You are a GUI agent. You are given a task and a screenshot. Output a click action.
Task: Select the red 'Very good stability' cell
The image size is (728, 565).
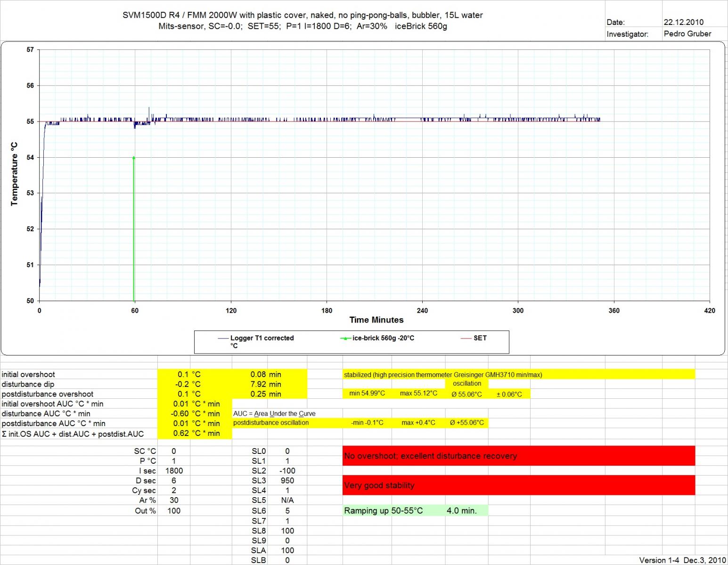tap(519, 485)
